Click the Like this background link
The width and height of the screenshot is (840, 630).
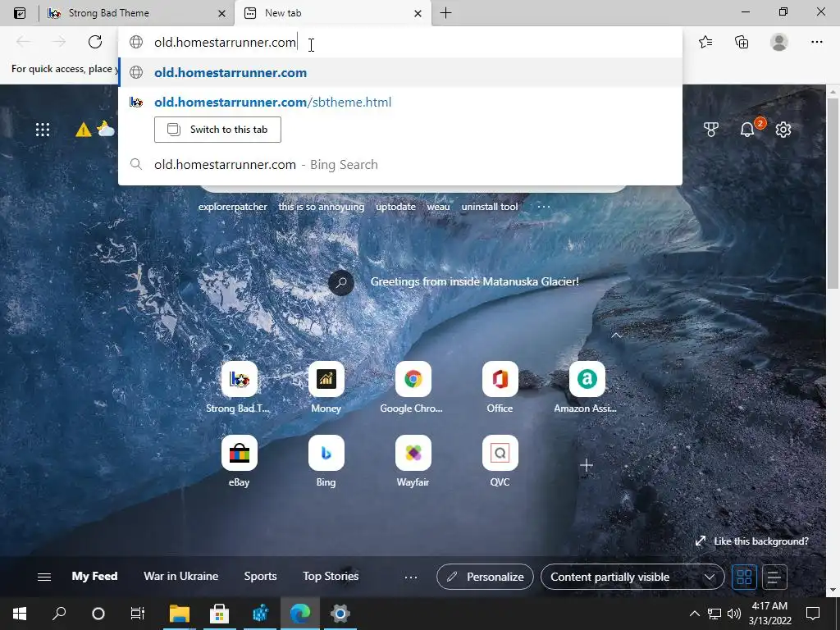[751, 541]
